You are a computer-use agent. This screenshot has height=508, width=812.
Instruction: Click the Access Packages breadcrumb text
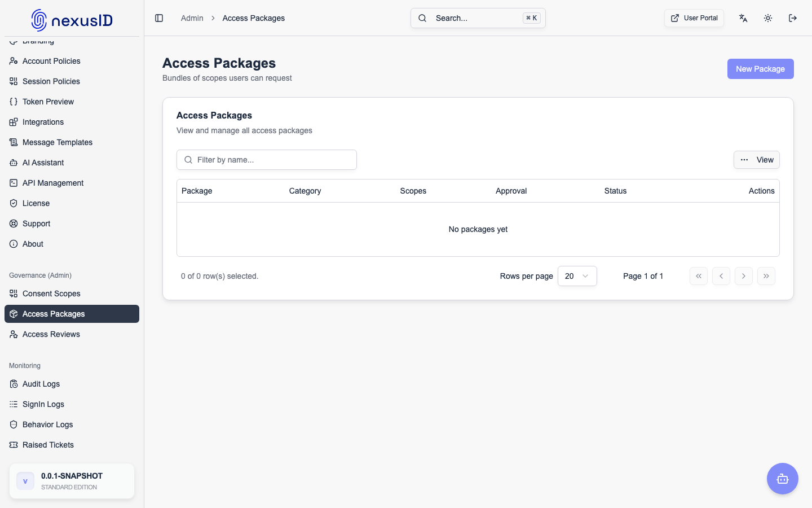tap(254, 18)
